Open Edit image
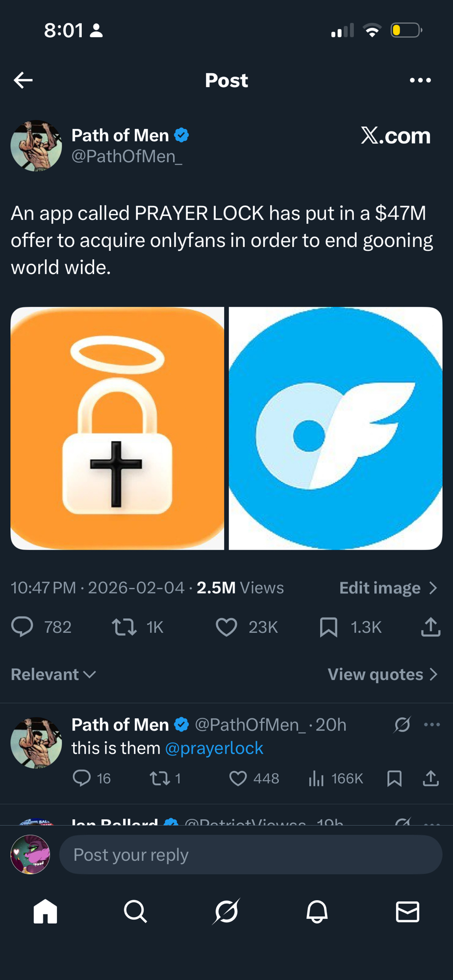 click(x=388, y=588)
